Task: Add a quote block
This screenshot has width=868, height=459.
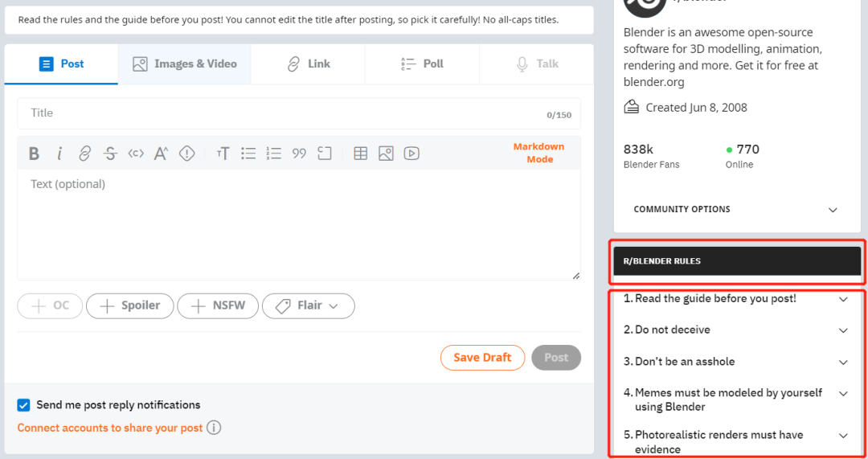Action: pyautogui.click(x=299, y=154)
